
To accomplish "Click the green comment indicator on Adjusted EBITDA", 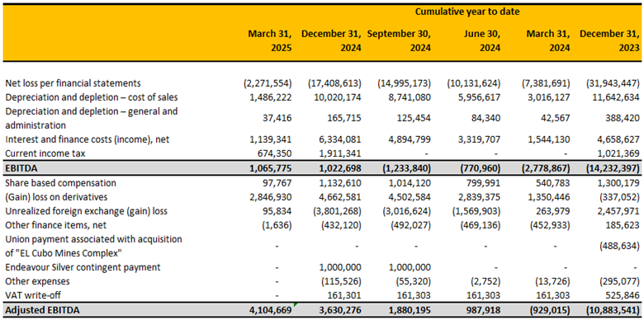I will [x=296, y=305].
